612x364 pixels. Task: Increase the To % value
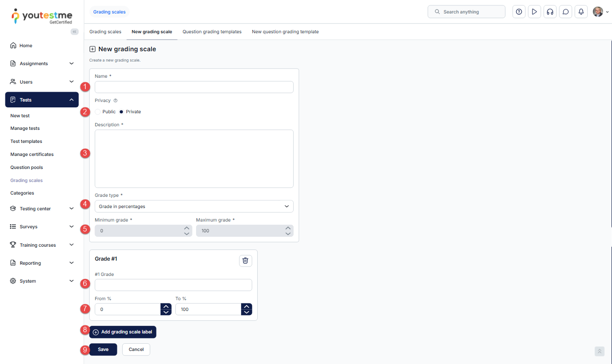pos(246,306)
